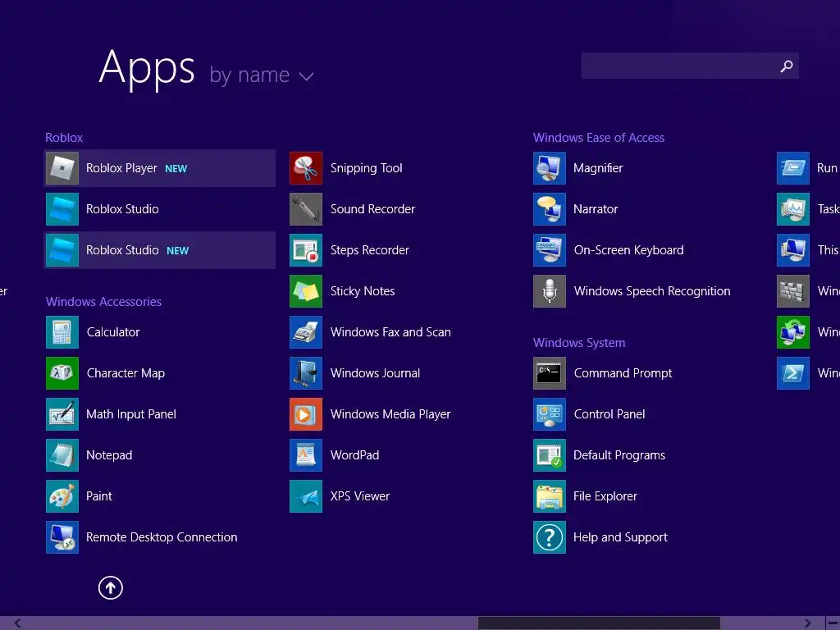Open Math Input Panel icon
This screenshot has height=630, width=840.
(62, 414)
